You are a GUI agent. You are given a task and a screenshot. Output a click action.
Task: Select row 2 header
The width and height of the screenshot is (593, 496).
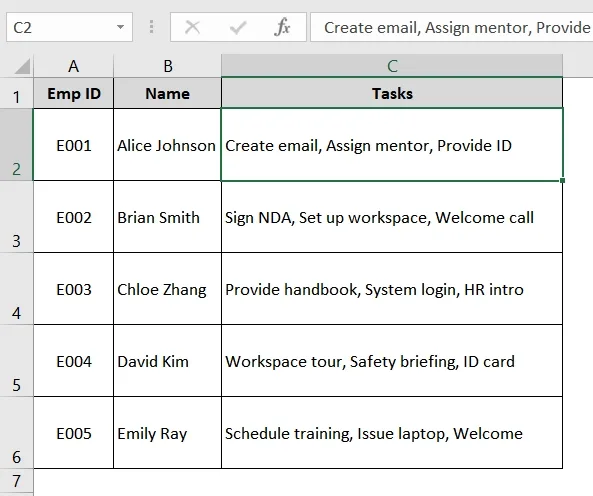[16, 145]
